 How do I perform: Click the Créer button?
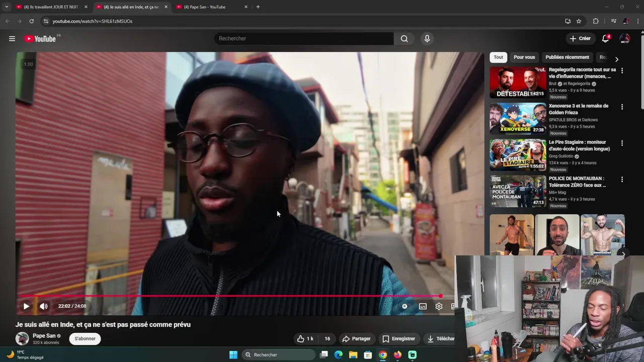580,39
